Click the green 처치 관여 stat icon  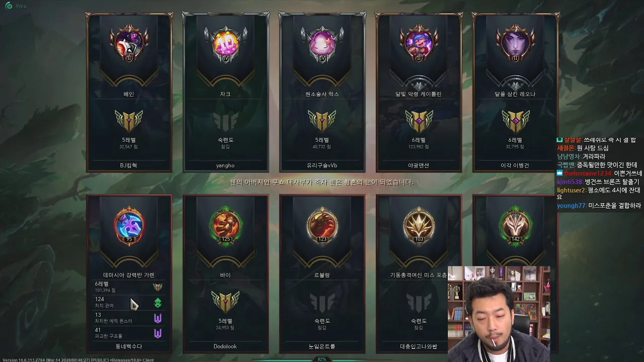(157, 303)
